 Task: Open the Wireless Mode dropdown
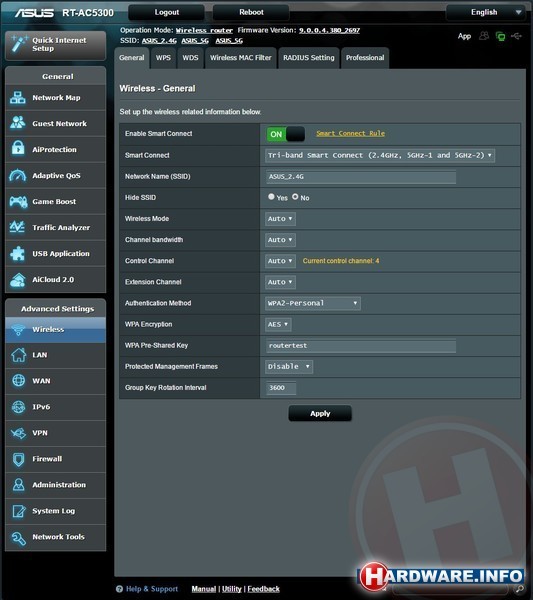(x=280, y=219)
